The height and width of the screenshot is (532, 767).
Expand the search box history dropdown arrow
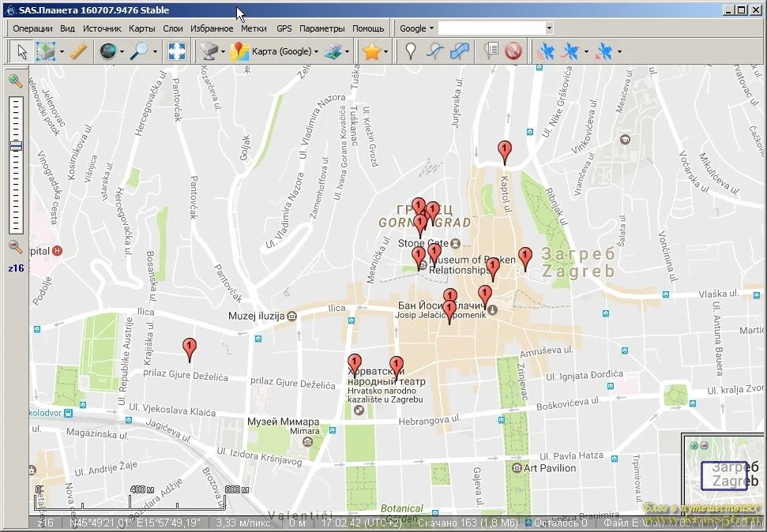click(549, 28)
